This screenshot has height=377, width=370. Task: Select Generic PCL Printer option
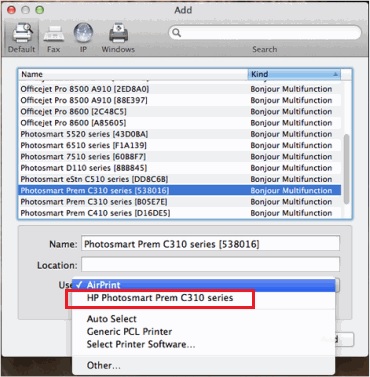pos(129,332)
